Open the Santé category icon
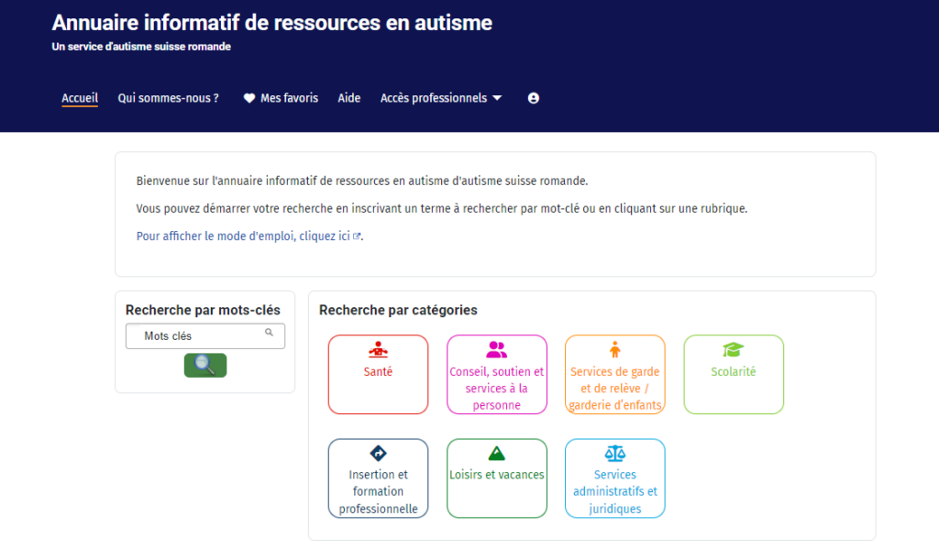The height and width of the screenshot is (560, 939). click(x=378, y=350)
